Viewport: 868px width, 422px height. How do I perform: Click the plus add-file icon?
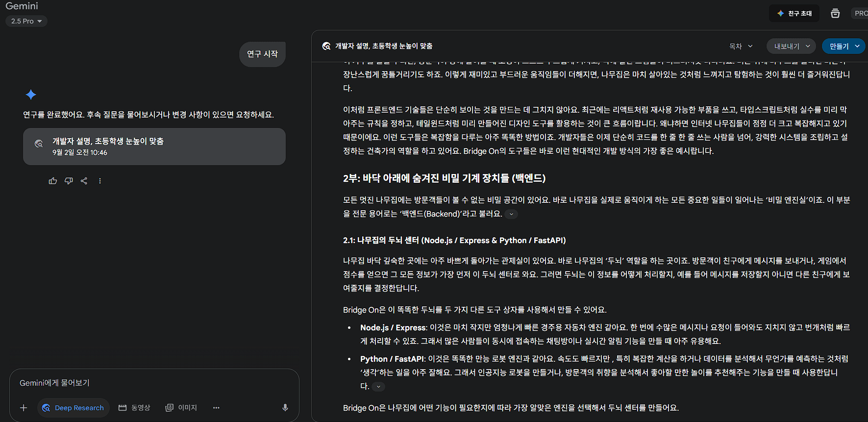(24, 408)
